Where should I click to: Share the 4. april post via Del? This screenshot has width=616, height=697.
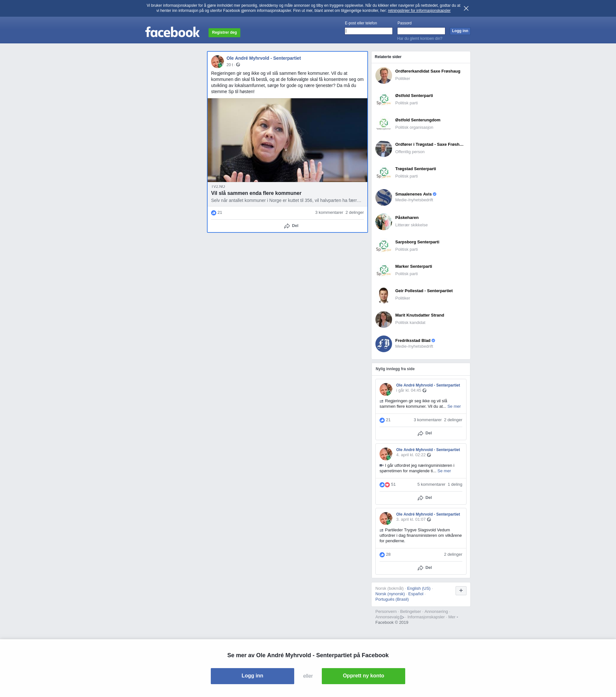pos(424,498)
